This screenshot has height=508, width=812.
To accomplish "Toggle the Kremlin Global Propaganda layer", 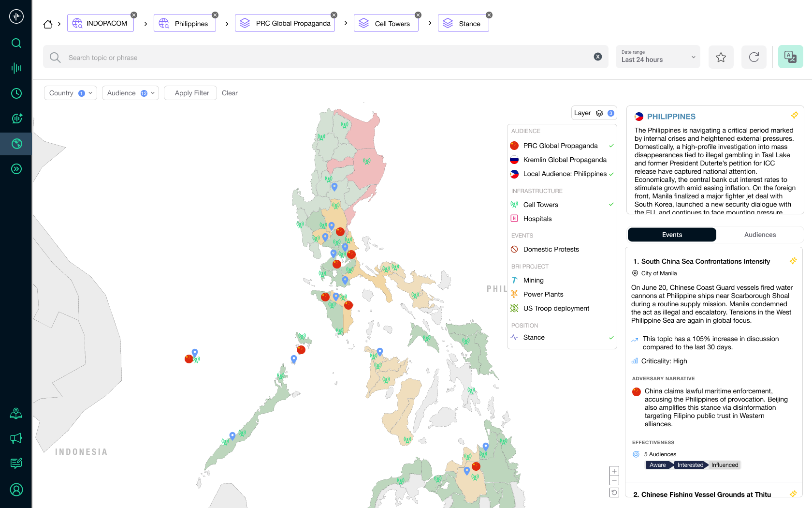I will (565, 160).
